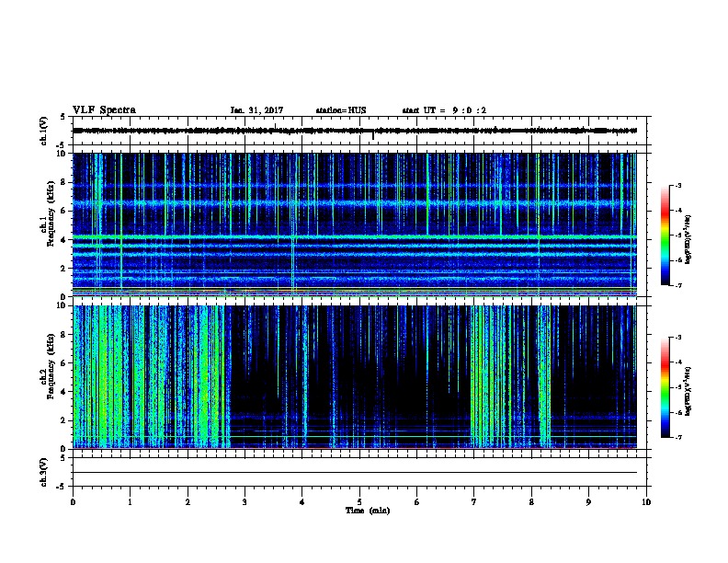This screenshot has width=728, height=563.
Task: Select the ch.2 "Frequency (kHz)" axis label
Action: point(51,366)
